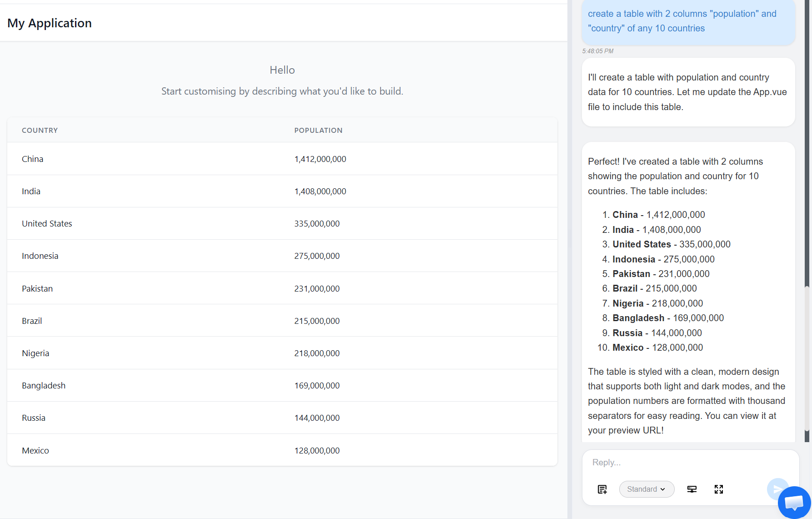This screenshot has height=519, width=812.
Task: Open the Standard mode dropdown
Action: (646, 489)
